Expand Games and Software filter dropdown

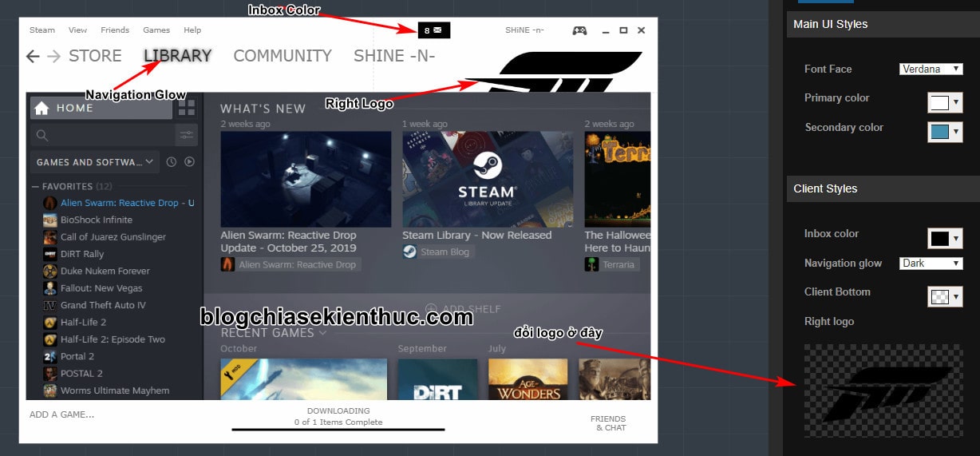[x=95, y=162]
